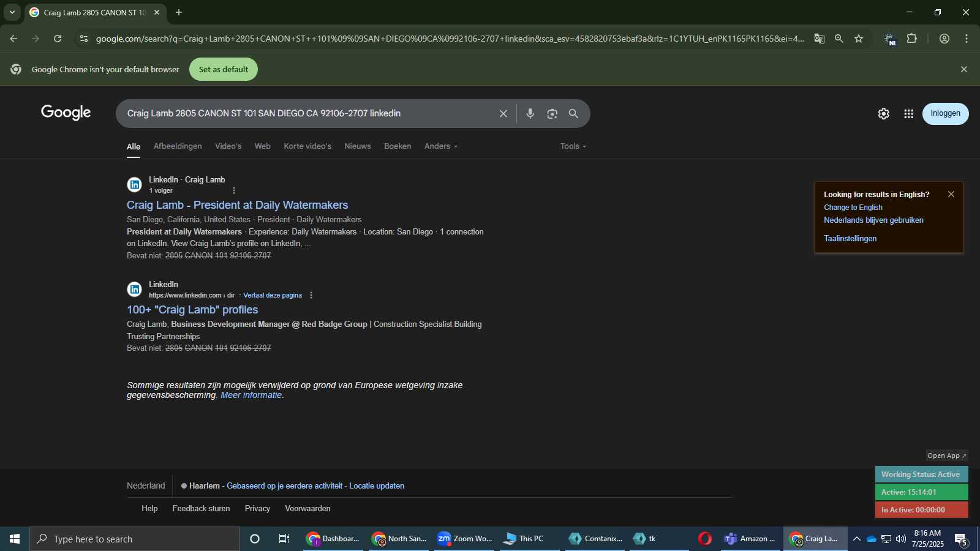Reload the current page
This screenshot has width=980, height=551.
[x=58, y=39]
